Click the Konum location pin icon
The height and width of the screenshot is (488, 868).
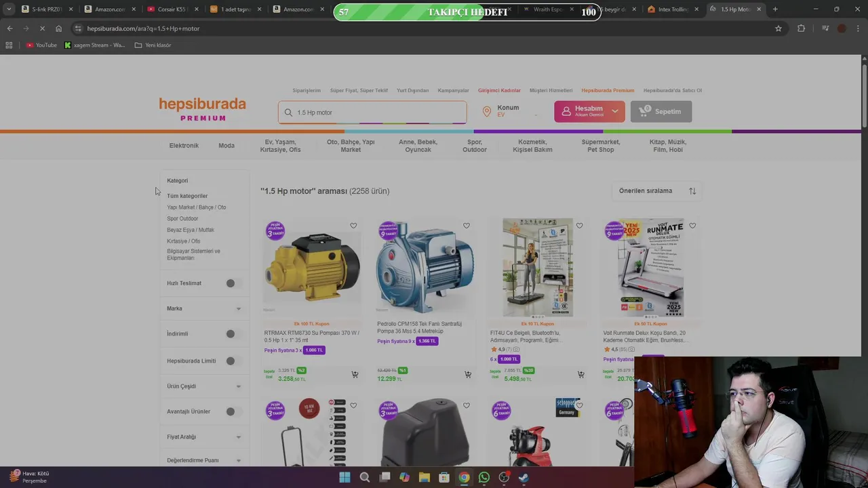pos(486,112)
